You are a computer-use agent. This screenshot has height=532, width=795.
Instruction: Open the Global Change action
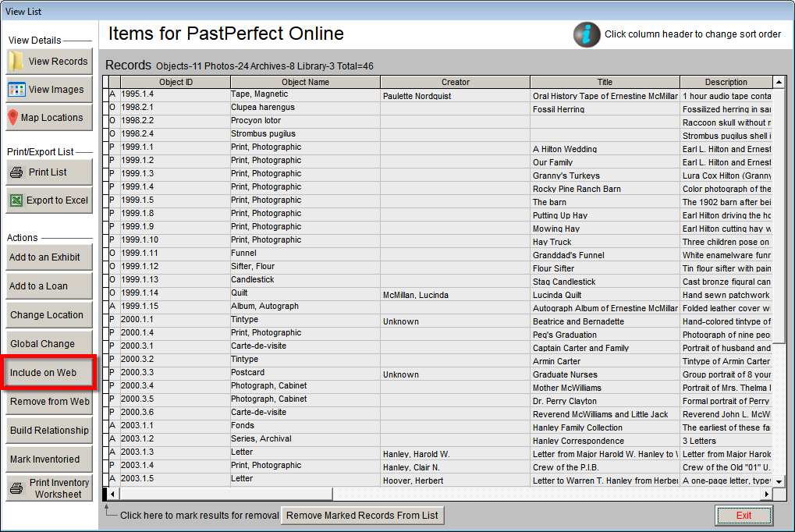[48, 343]
